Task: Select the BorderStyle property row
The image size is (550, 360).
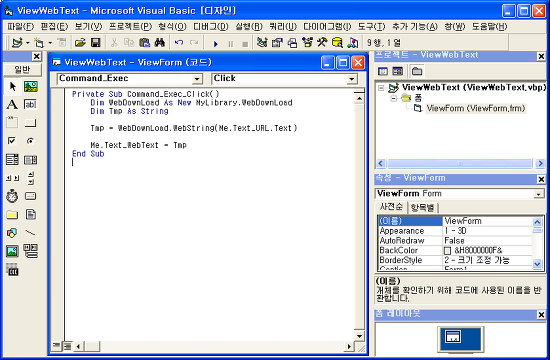Action: point(455,260)
